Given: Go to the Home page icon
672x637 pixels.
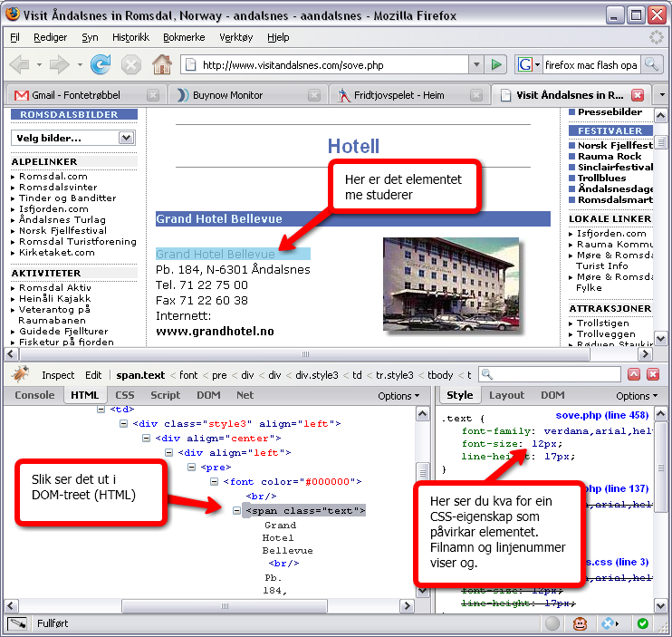Looking at the screenshot, I should tap(162, 64).
